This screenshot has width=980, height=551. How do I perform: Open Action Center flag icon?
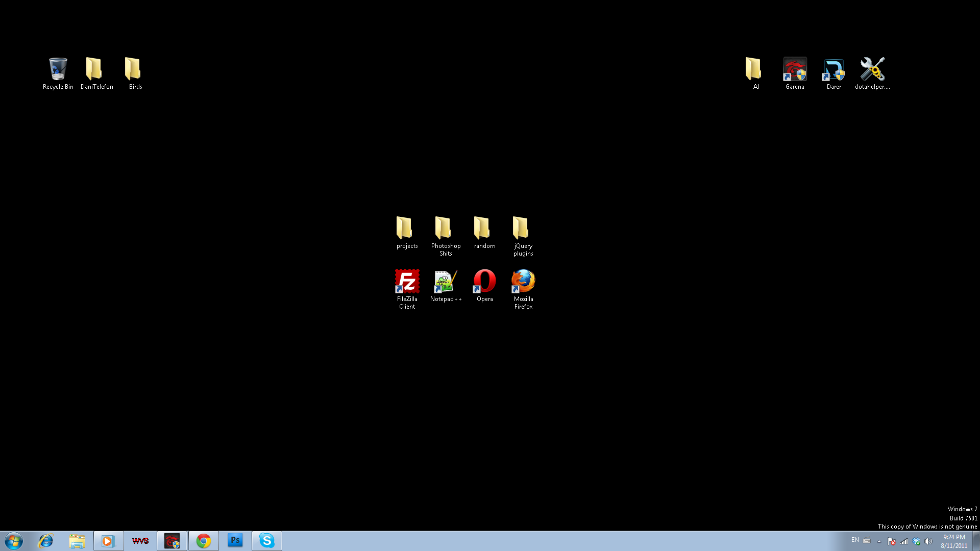click(x=891, y=541)
